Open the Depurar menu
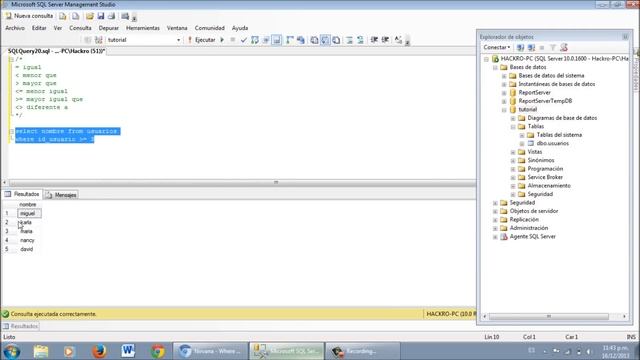Screen dimensions: 640x360 point(109,28)
